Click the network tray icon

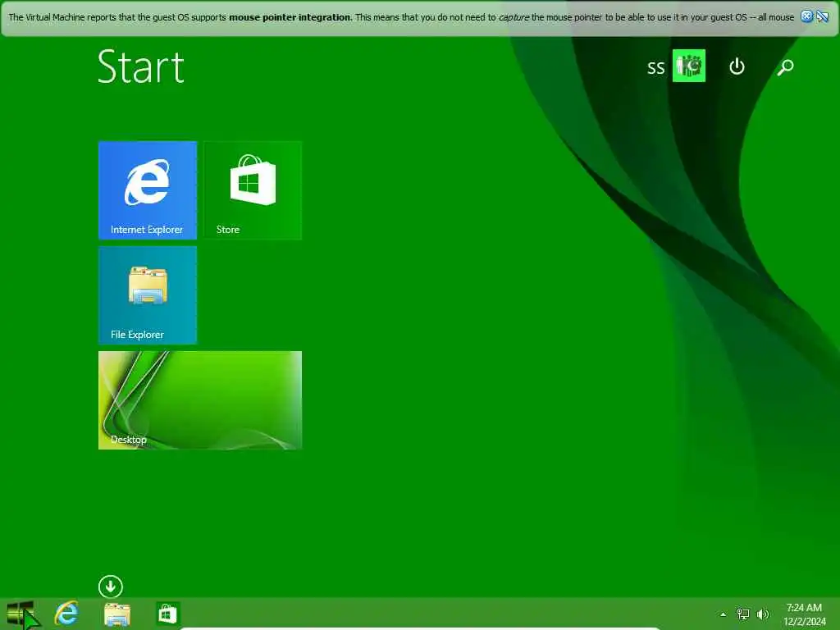[743, 614]
